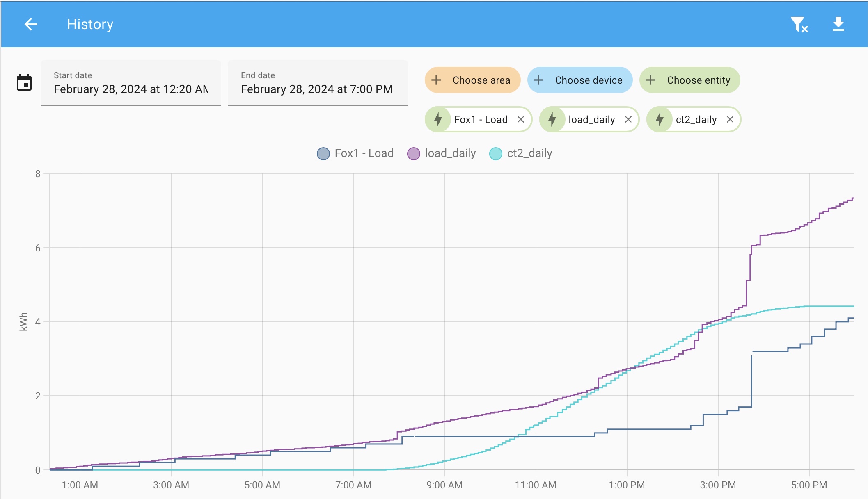Open the Choose area picker
The height and width of the screenshot is (499, 868).
[x=472, y=80]
